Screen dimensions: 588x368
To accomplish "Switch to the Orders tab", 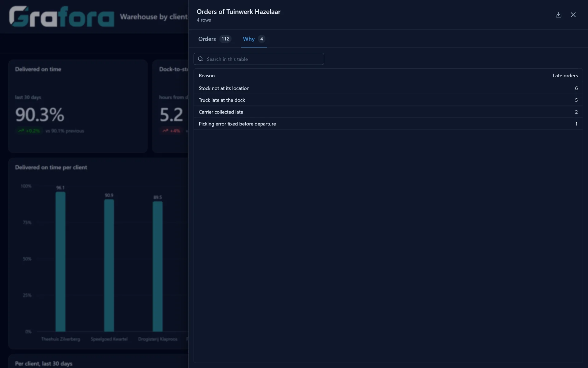I will pos(214,39).
